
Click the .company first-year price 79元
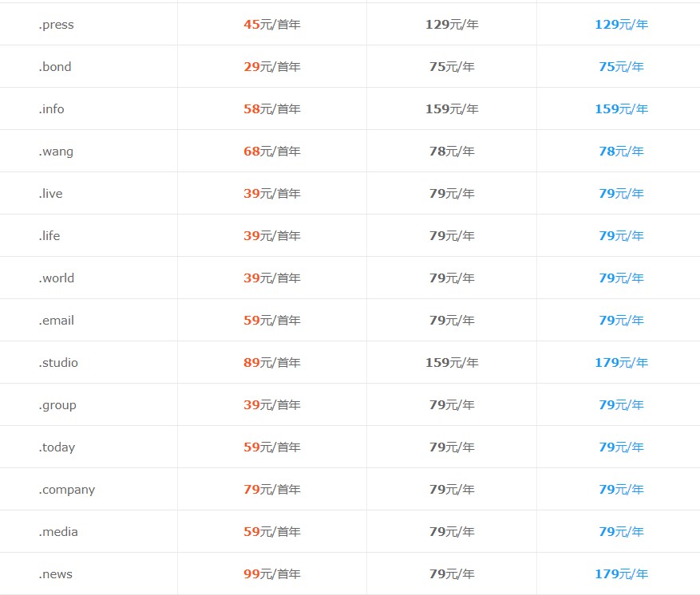point(272,489)
